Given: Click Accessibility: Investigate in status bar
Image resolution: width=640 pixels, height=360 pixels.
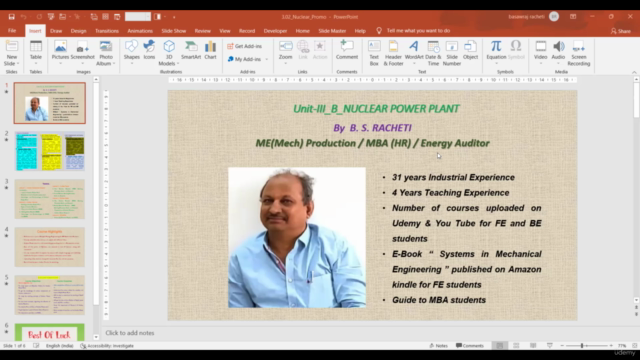Looking at the screenshot, I should [107, 346].
